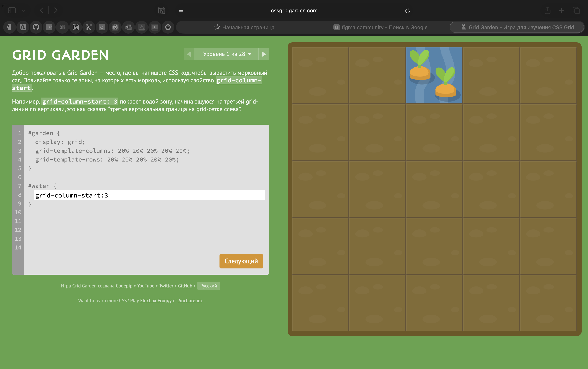The height and width of the screenshot is (369, 588).
Task: Go to next level with right arrow
Action: 264,54
